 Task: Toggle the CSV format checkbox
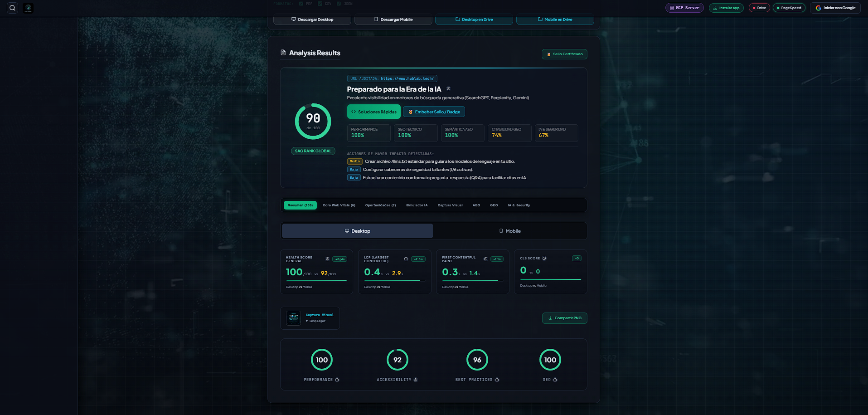320,4
